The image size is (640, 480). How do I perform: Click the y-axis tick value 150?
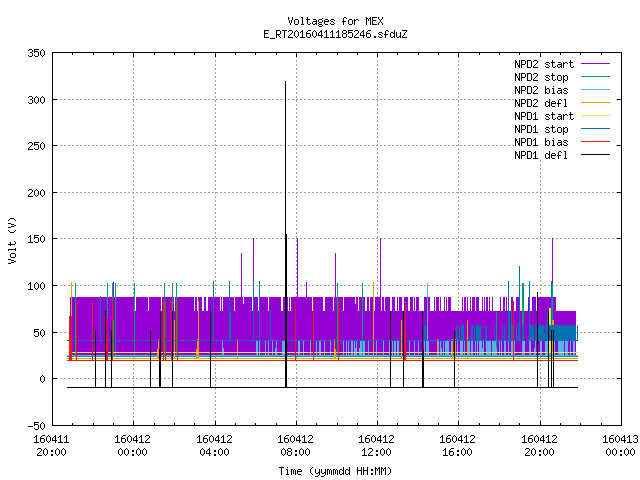36,239
